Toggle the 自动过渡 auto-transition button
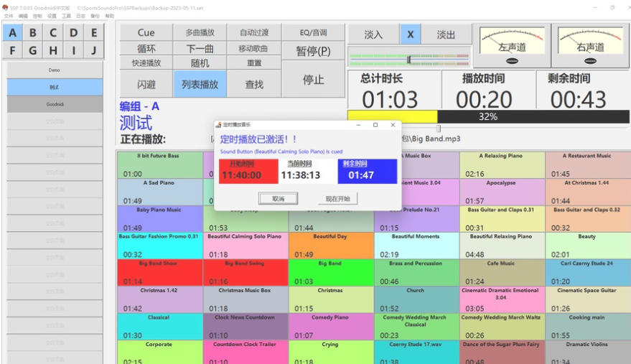631x364 pixels. pos(254,32)
